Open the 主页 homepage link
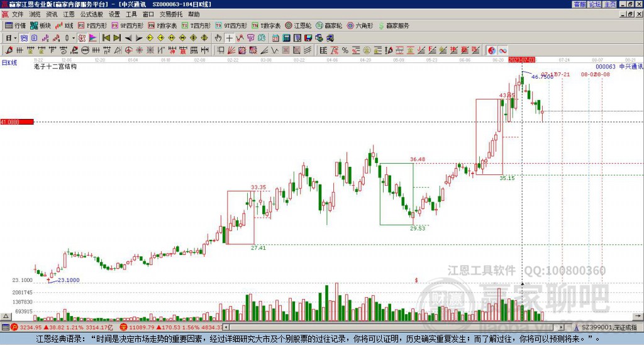Screen dimensions: 644x345 point(610,4)
